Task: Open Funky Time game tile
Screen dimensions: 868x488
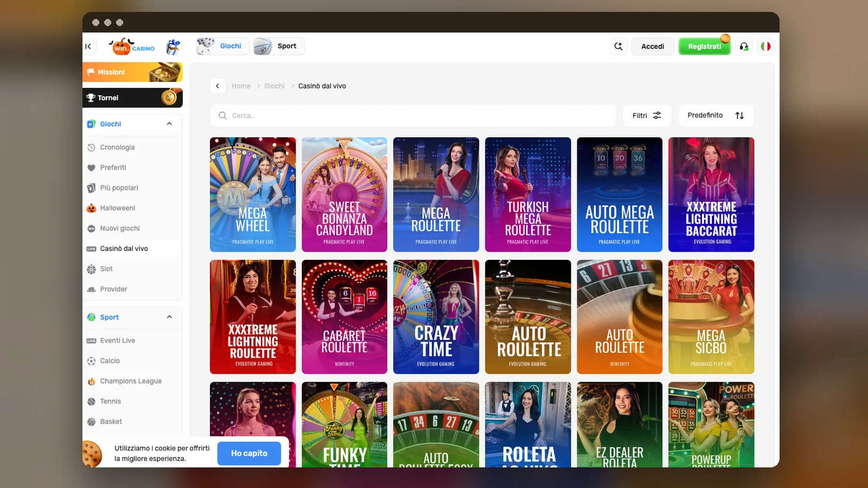Action: click(344, 425)
